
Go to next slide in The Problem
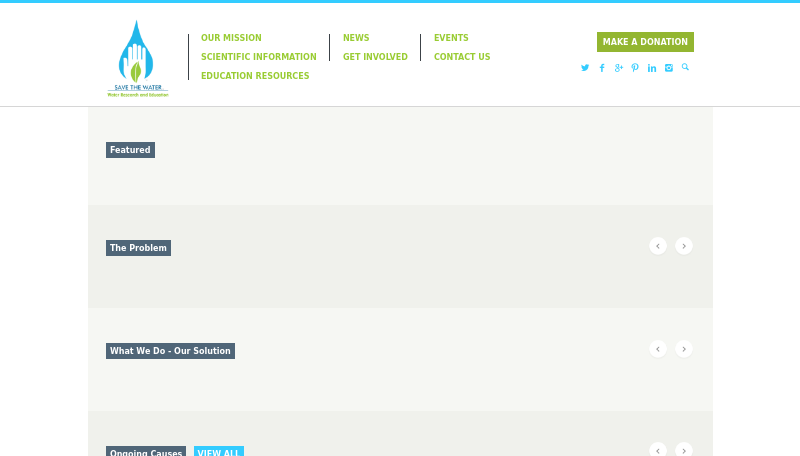684,246
